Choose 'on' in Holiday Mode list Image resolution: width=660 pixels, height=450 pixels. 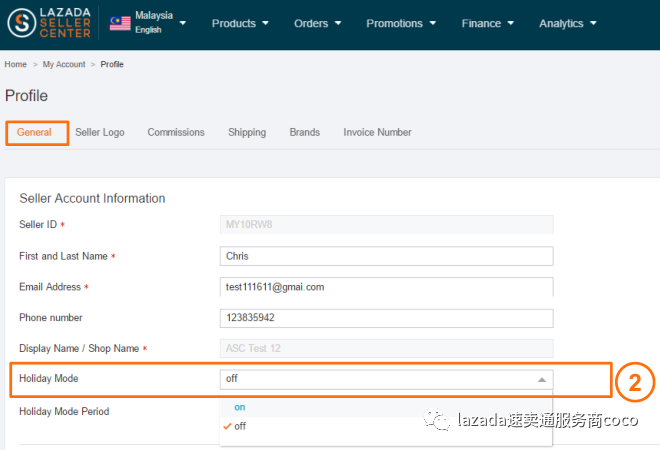coord(386,407)
